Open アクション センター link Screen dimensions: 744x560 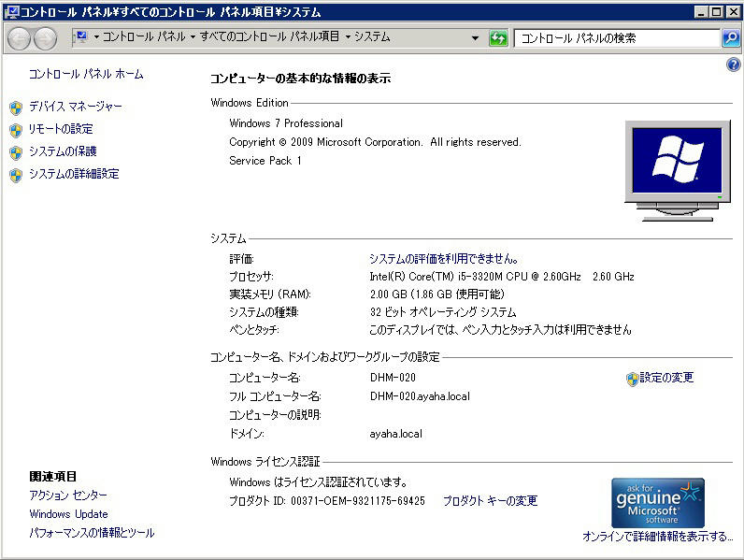pos(68,495)
